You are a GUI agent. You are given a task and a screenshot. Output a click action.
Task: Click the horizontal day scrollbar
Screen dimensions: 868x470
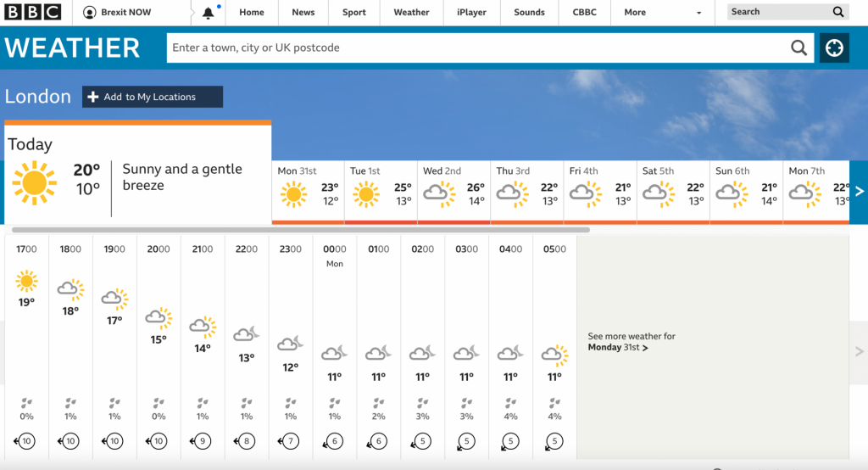point(301,229)
